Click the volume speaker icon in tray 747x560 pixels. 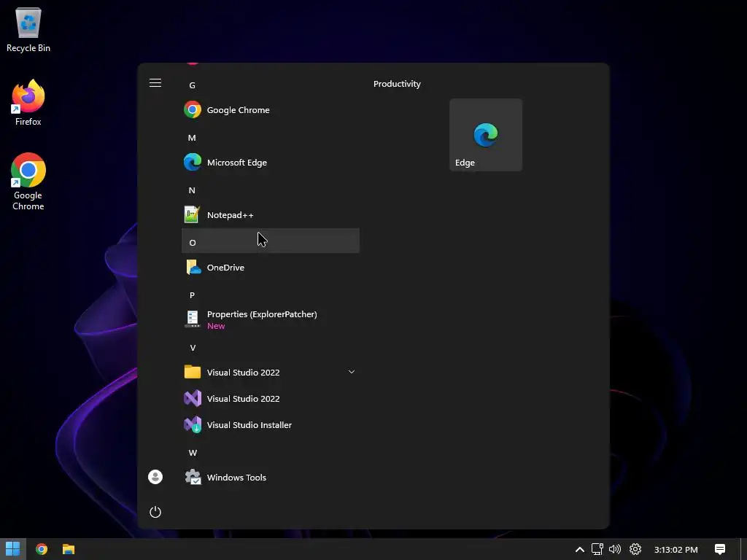pos(615,550)
